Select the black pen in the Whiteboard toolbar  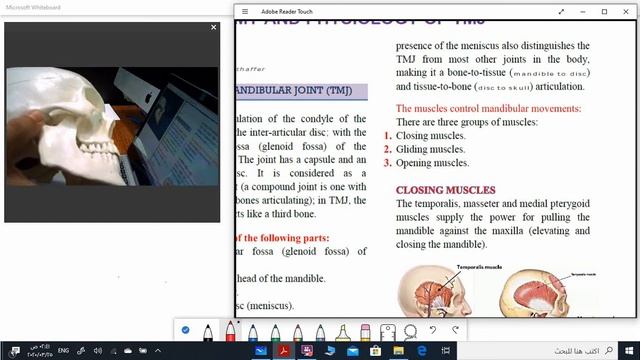tap(208, 332)
